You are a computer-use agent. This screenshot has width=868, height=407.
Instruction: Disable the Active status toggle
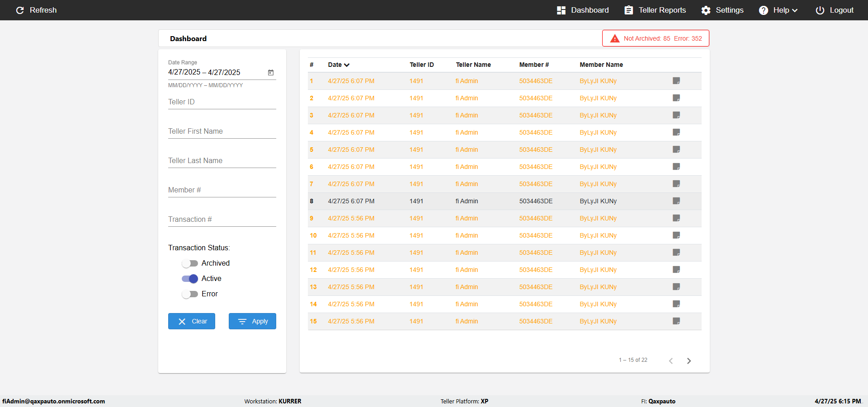(x=190, y=279)
